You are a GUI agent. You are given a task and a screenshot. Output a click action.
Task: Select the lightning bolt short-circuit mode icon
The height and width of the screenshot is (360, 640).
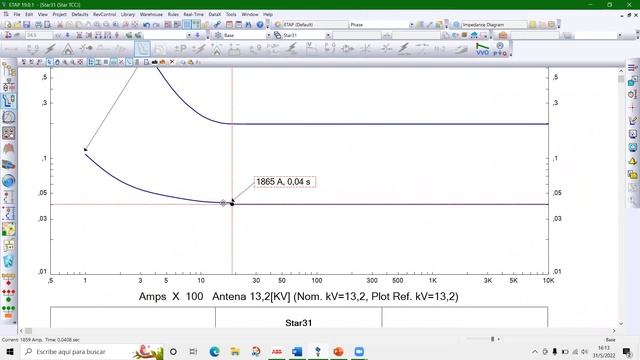tap(51, 49)
